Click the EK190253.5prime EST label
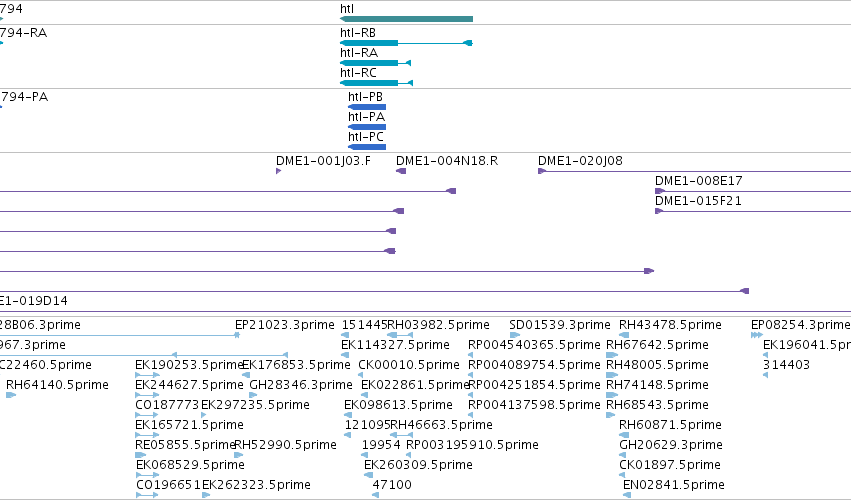851x500 pixels. click(188, 365)
